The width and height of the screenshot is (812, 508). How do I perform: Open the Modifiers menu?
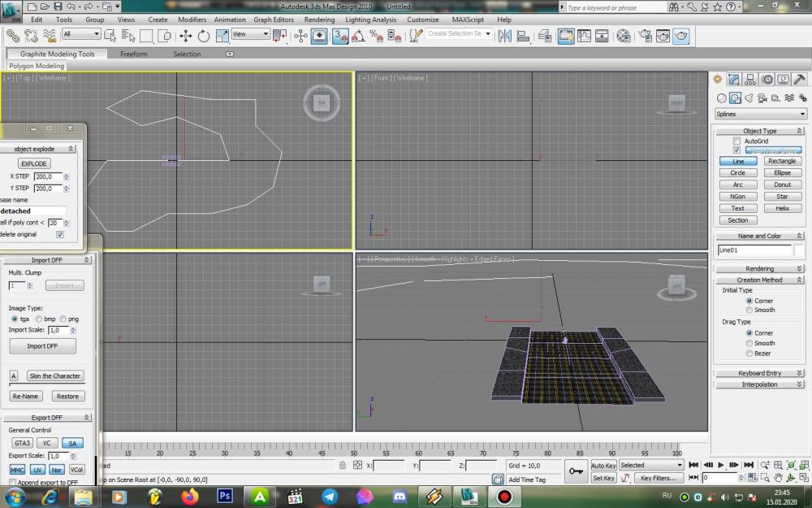point(192,20)
